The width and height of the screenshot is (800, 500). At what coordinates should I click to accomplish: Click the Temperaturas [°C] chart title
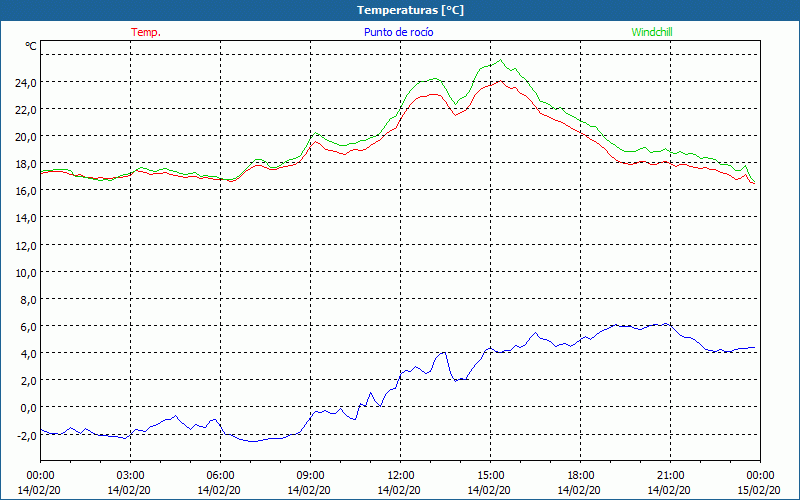[410, 10]
